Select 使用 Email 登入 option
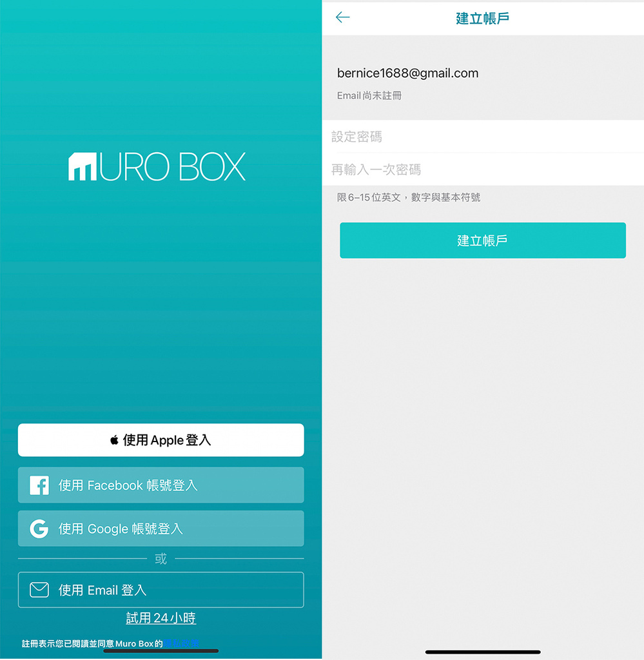644x660 pixels. tap(161, 590)
